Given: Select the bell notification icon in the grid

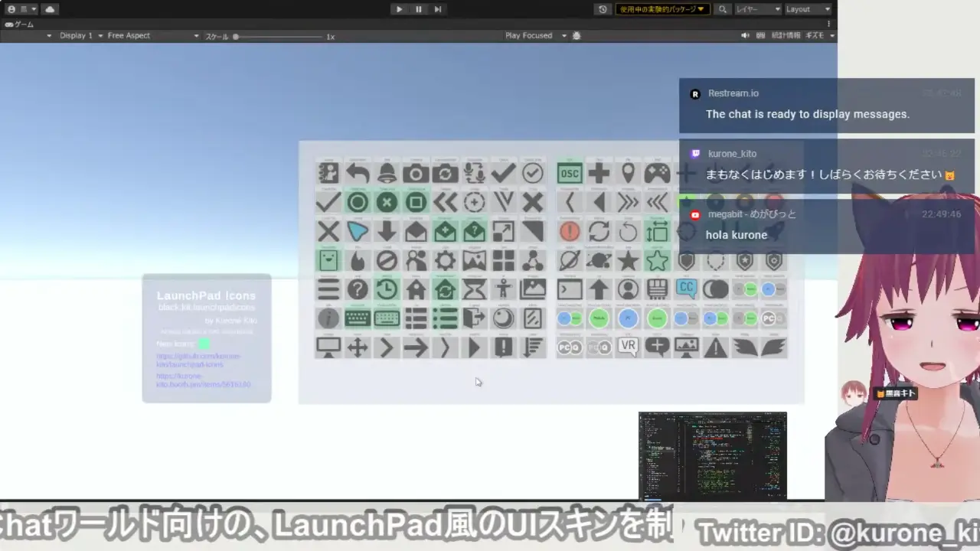Looking at the screenshot, I should tap(386, 174).
